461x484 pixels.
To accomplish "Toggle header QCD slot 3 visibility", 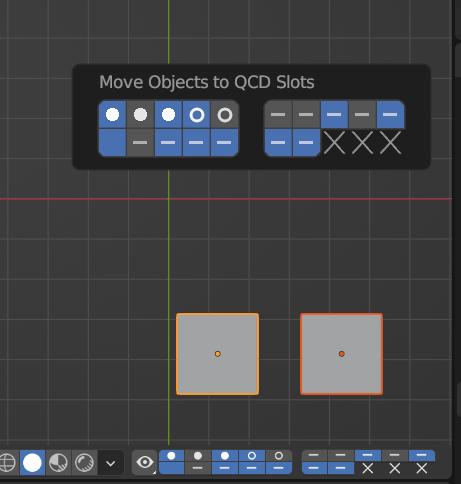I will point(225,456).
